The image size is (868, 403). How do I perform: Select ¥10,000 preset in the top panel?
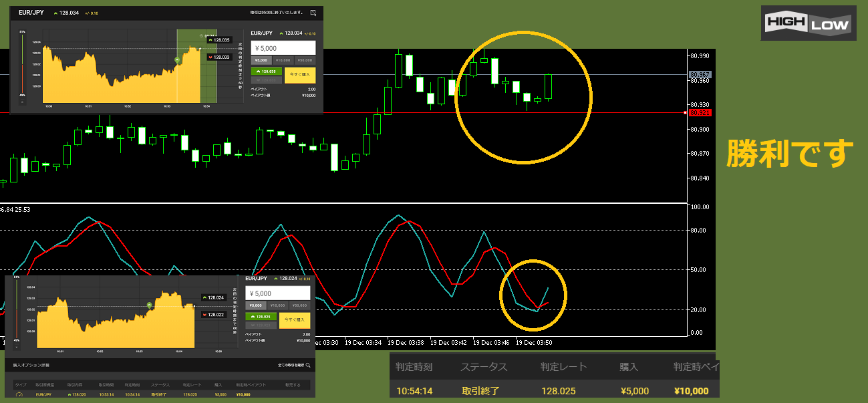tap(283, 60)
